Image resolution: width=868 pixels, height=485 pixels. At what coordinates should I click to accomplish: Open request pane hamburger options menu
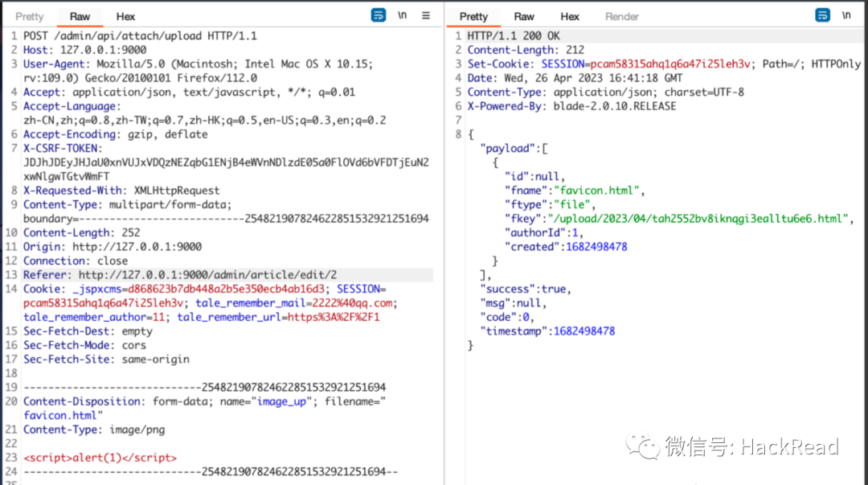pos(426,15)
